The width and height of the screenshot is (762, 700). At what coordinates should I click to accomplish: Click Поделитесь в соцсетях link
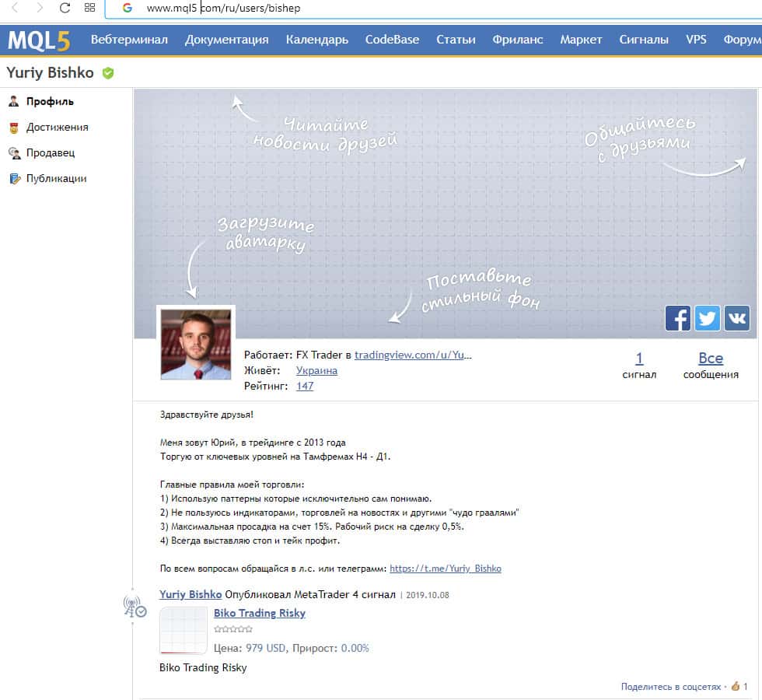pos(670,686)
